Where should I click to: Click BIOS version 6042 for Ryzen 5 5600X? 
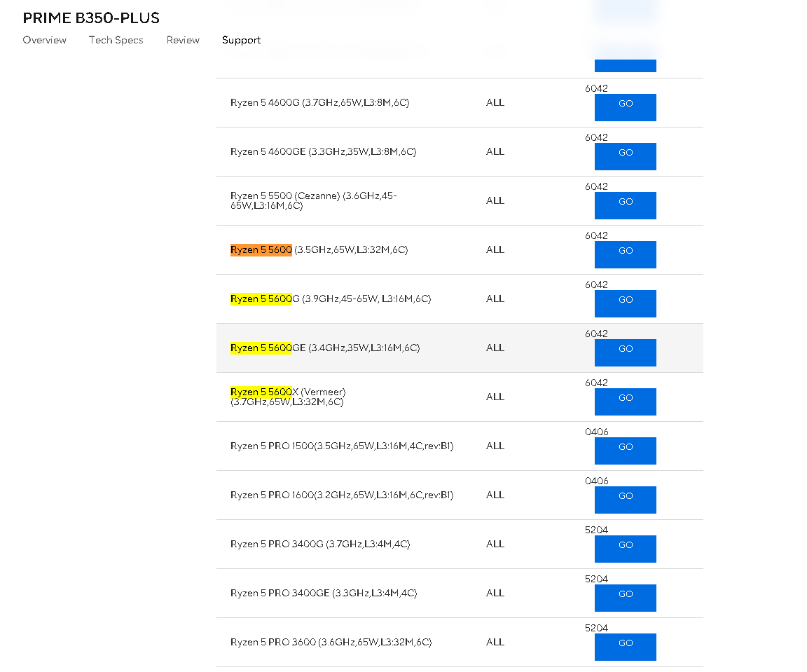[x=596, y=383]
